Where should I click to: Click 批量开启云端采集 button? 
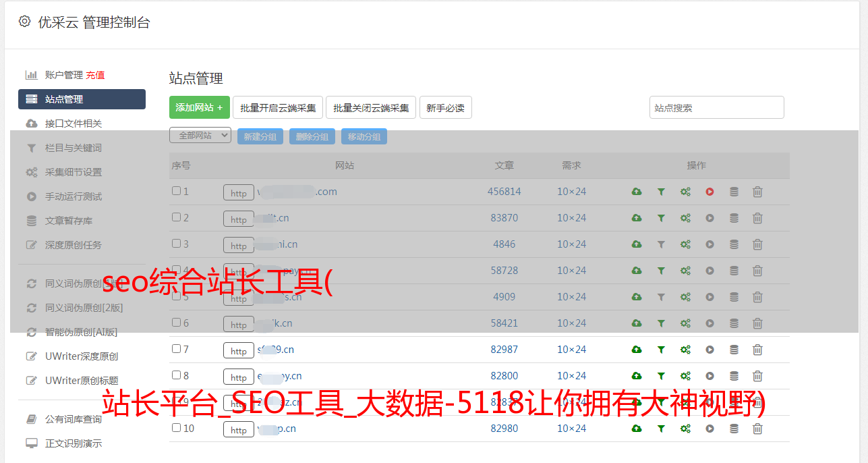click(x=278, y=107)
